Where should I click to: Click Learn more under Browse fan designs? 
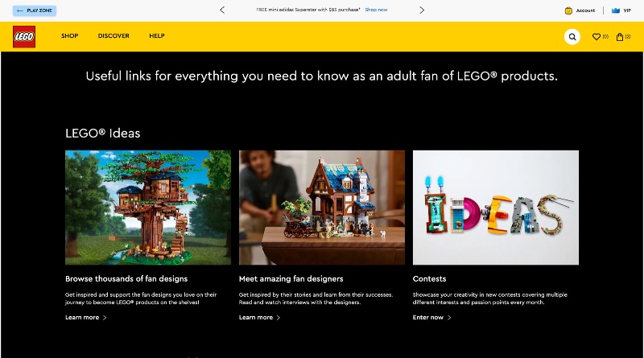[x=86, y=317]
